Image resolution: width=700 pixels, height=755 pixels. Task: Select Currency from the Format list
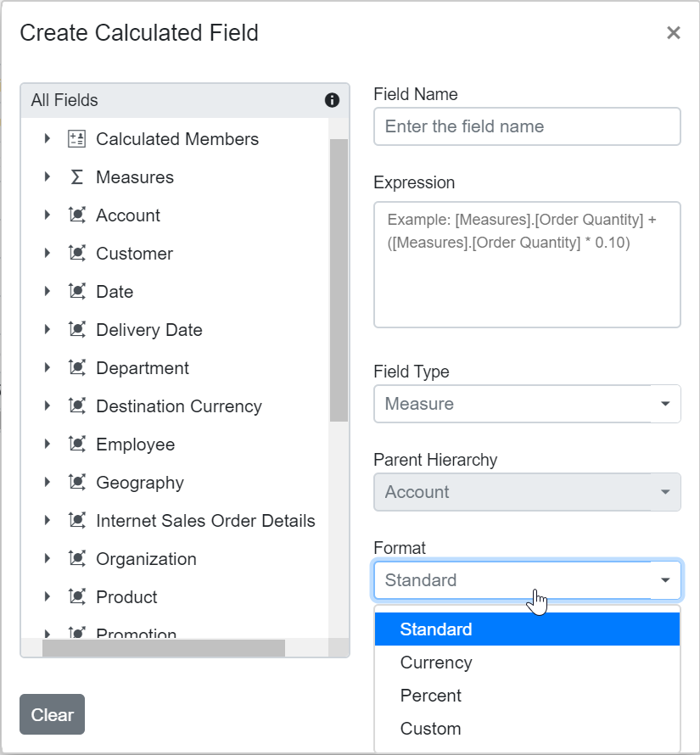pos(436,662)
